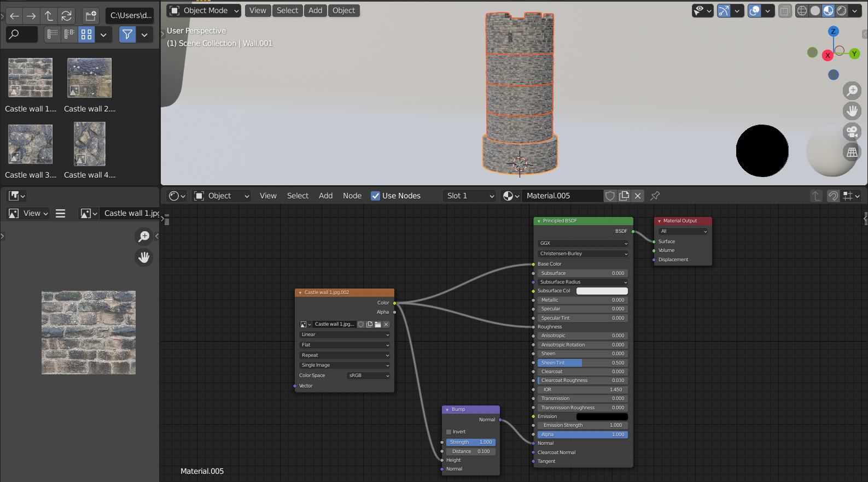This screenshot has height=482, width=868.
Task: Unlink the Material.005 datablock with X
Action: (638, 196)
